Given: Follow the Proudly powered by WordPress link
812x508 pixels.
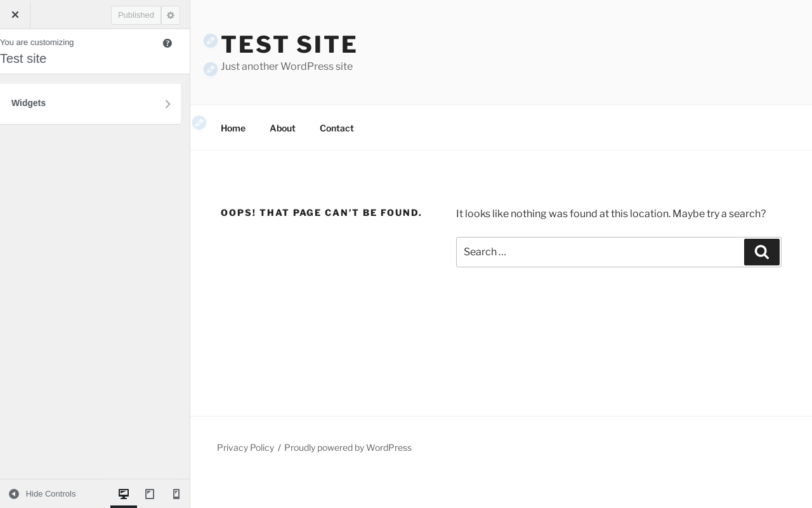Looking at the screenshot, I should tap(348, 448).
